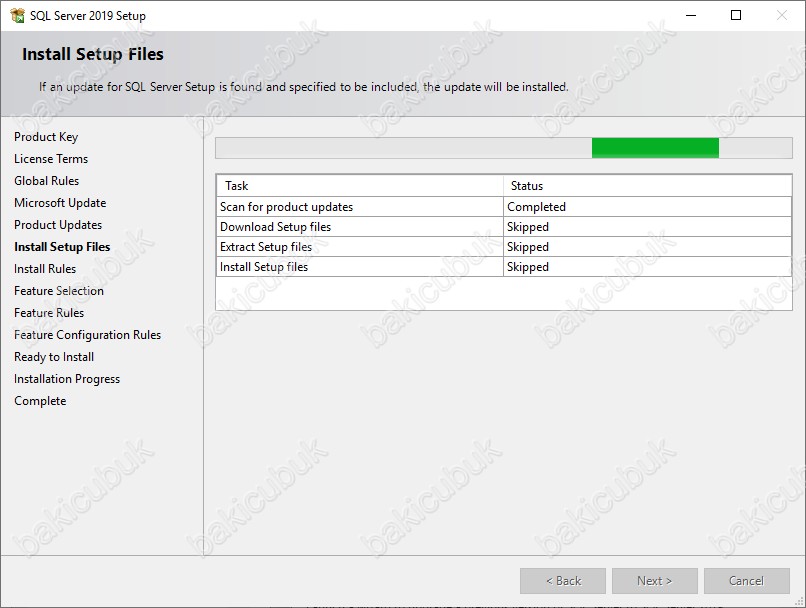This screenshot has height=608, width=806.
Task: Select the 'Extract Setup files' row
Action: coord(504,247)
